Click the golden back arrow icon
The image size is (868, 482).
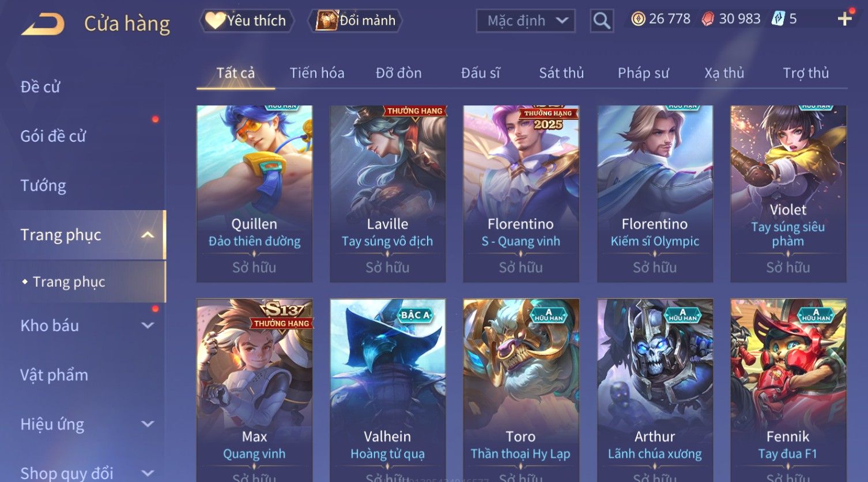[43, 24]
